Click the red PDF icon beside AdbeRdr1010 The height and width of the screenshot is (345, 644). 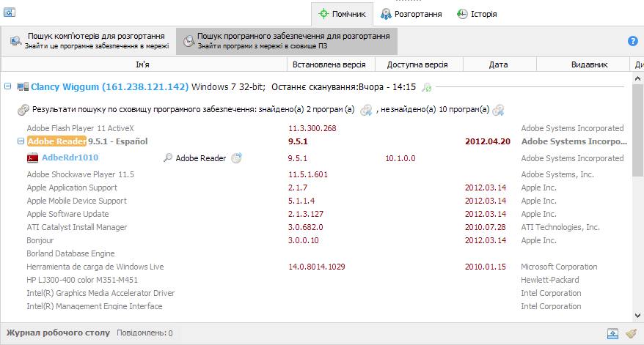point(32,158)
